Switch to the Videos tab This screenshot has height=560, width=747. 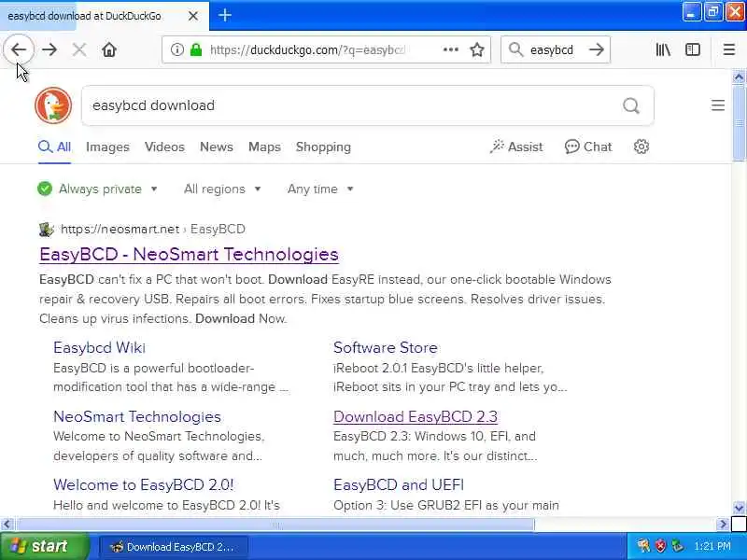[164, 147]
